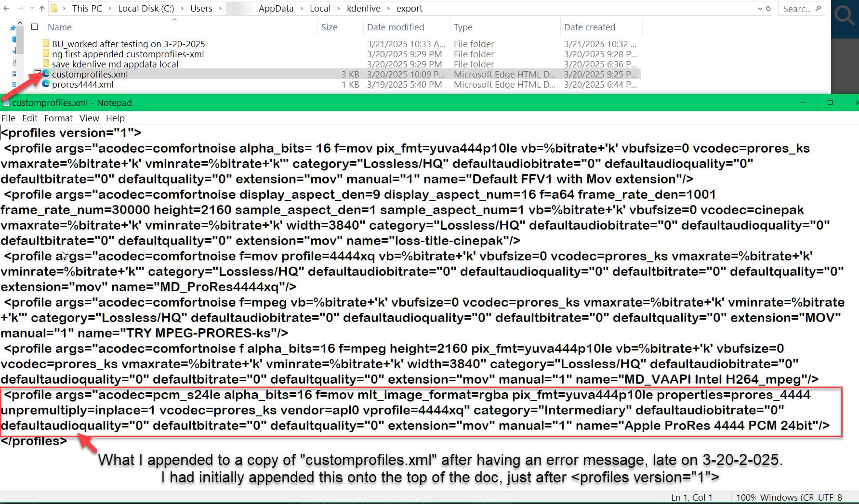The height and width of the screenshot is (504, 859).
Task: Maximize the Notepad window
Action: pyautogui.click(x=830, y=103)
